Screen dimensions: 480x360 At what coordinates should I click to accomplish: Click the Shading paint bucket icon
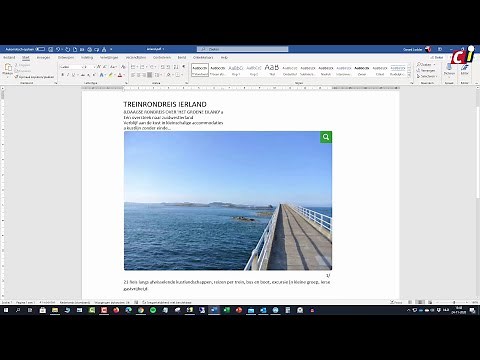pyautogui.click(x=168, y=75)
